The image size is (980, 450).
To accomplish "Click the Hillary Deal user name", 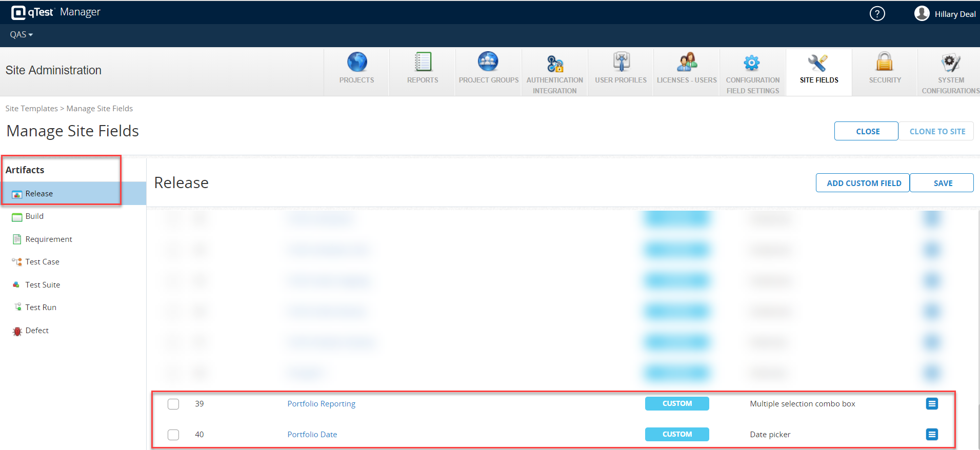I will 955,14.
